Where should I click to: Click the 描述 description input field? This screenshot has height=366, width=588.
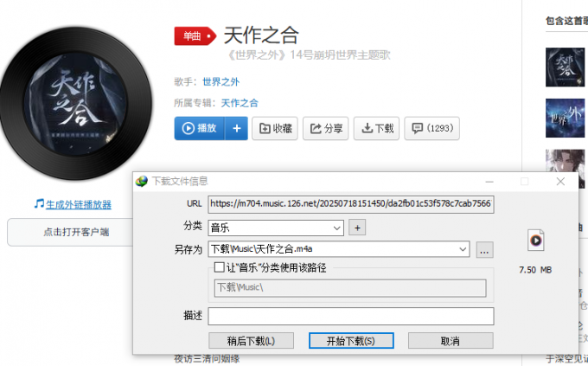coord(351,316)
